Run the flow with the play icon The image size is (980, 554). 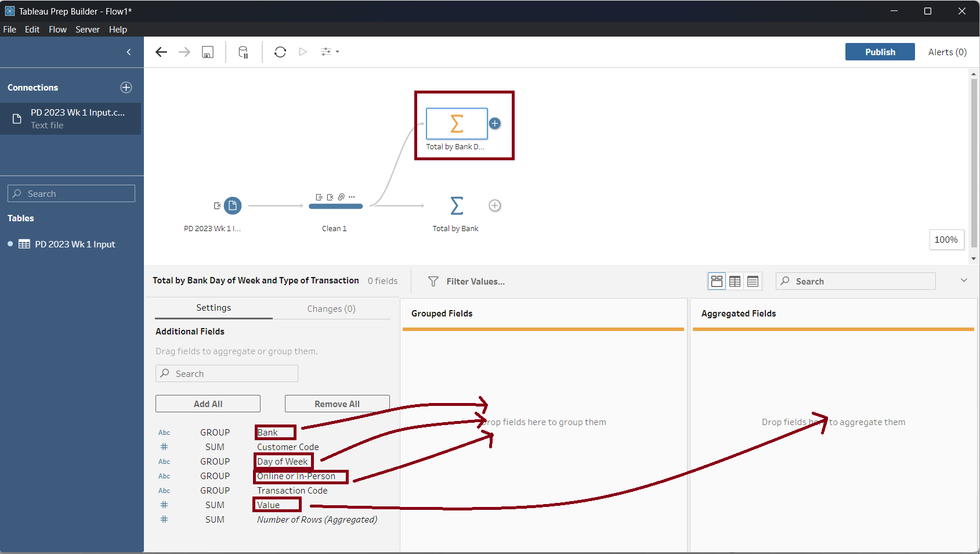pos(303,52)
